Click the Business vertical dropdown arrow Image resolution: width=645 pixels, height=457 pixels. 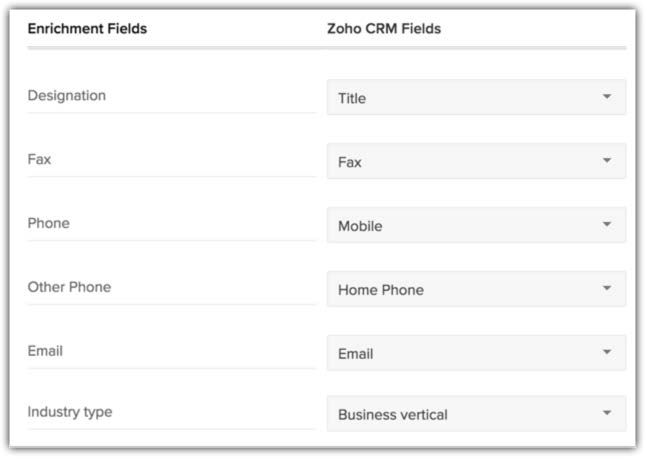pyautogui.click(x=607, y=414)
